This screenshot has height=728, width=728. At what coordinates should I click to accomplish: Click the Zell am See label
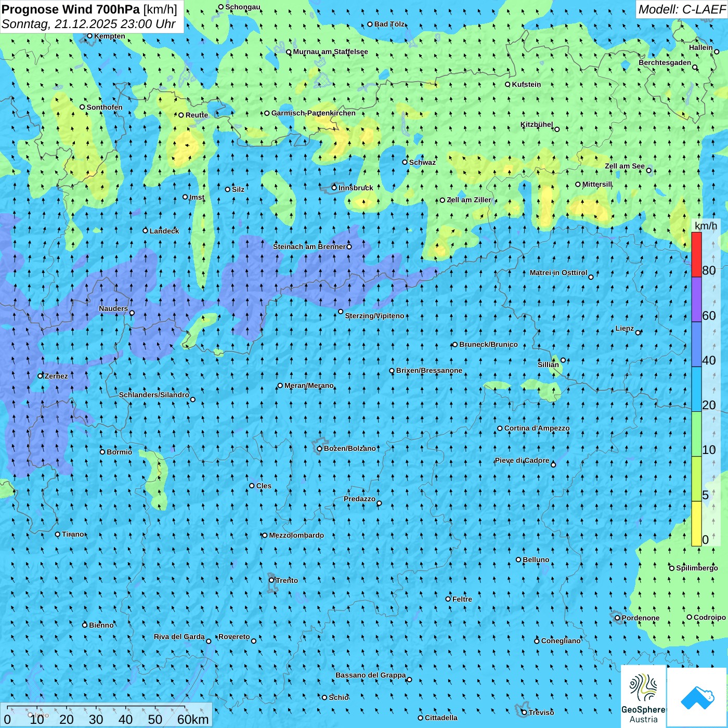click(x=625, y=166)
